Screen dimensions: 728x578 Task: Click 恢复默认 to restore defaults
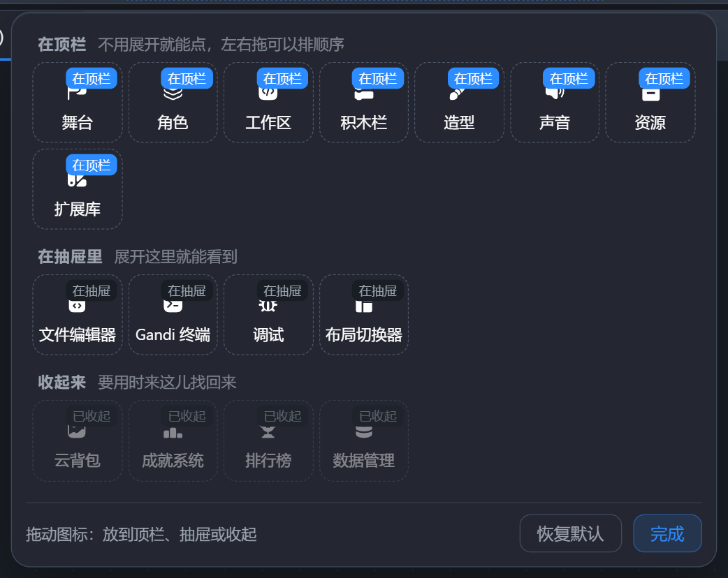(571, 533)
